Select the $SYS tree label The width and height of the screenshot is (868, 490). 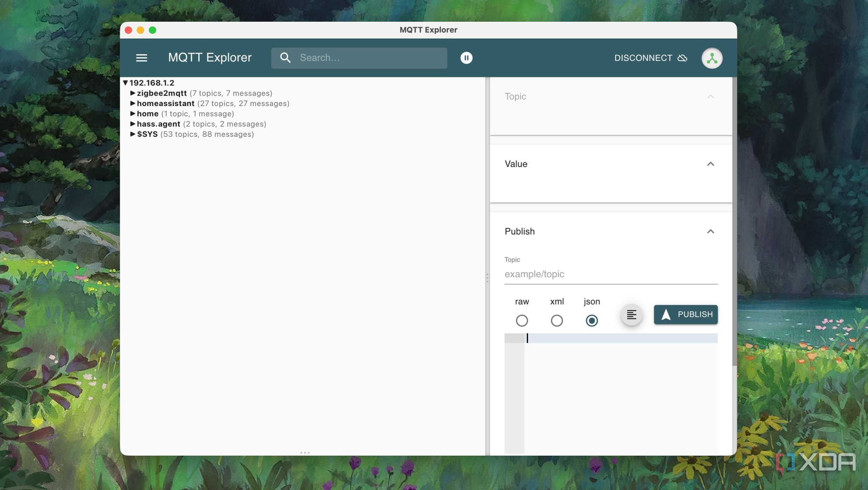(x=147, y=134)
